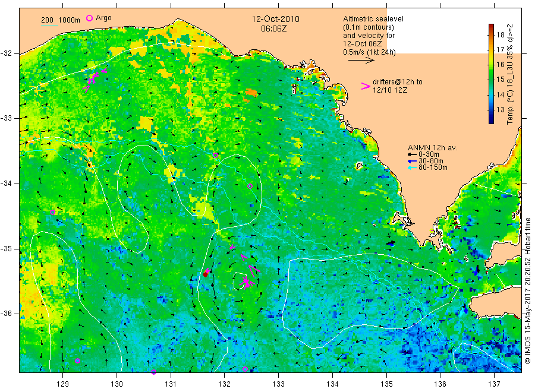This screenshot has height=392, width=535.
Task: Click the blue 30-80m ANMN arrow symbol
Action: pyautogui.click(x=413, y=161)
